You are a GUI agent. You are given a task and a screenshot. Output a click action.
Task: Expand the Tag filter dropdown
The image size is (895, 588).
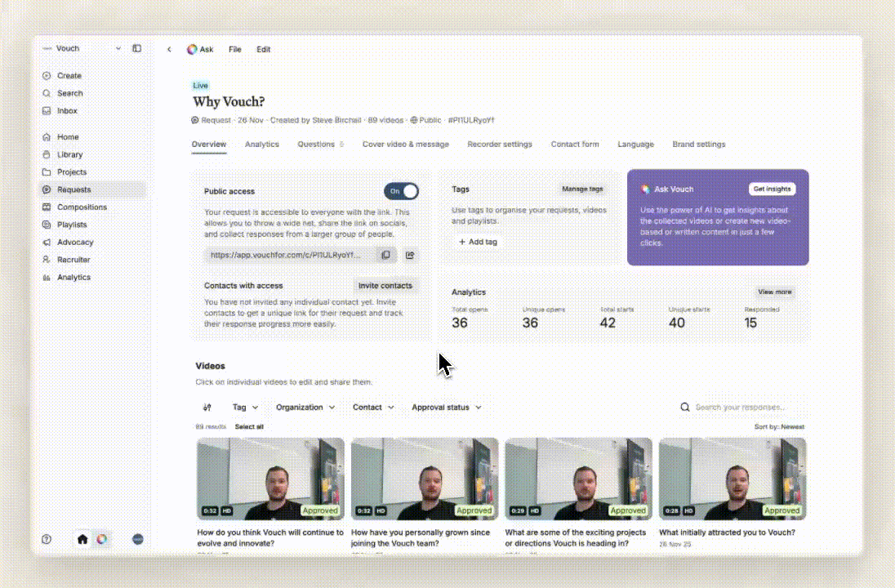coord(246,408)
